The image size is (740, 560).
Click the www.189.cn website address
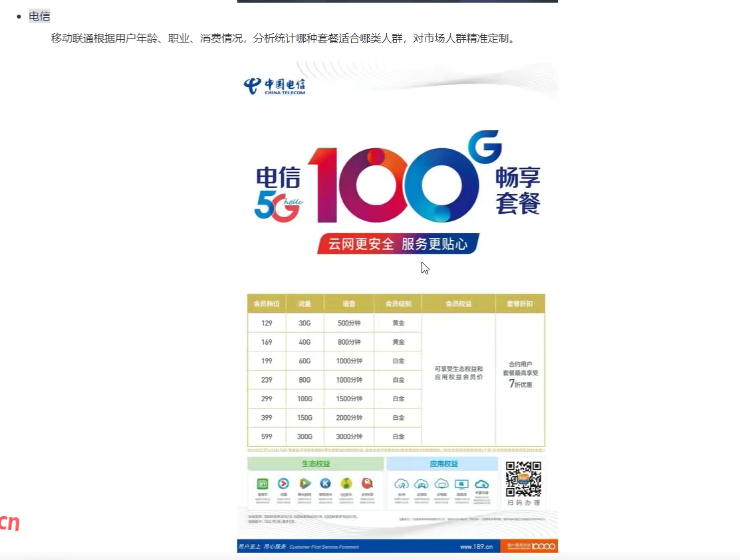click(476, 547)
